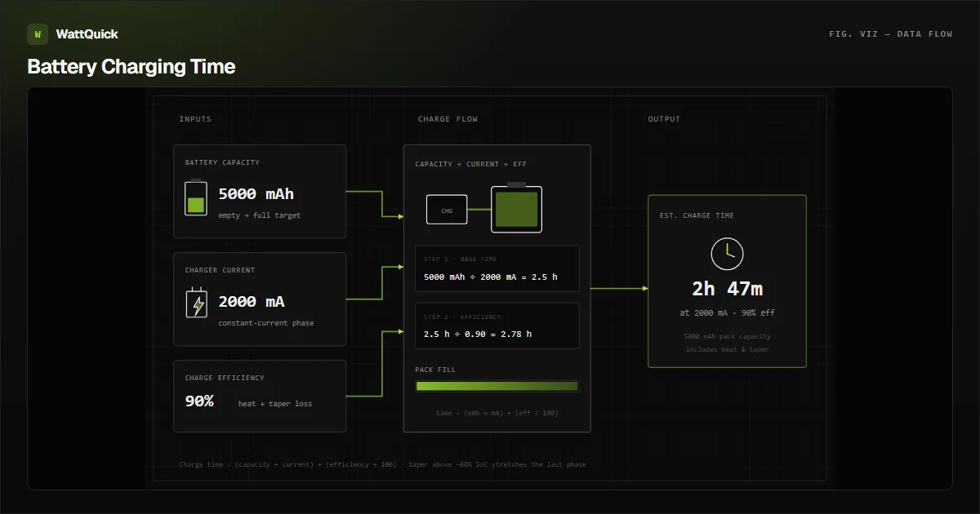This screenshot has width=980, height=514.
Task: Click the '5000 mAh pack capacity' note
Action: 727,336
